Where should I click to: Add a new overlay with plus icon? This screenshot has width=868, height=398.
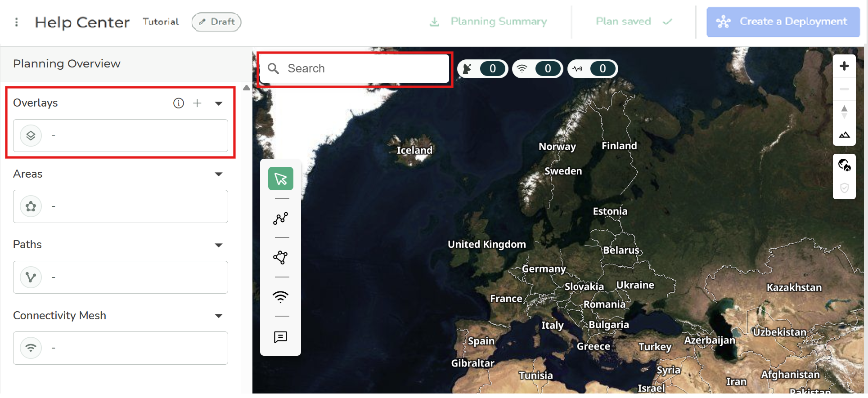(x=197, y=103)
